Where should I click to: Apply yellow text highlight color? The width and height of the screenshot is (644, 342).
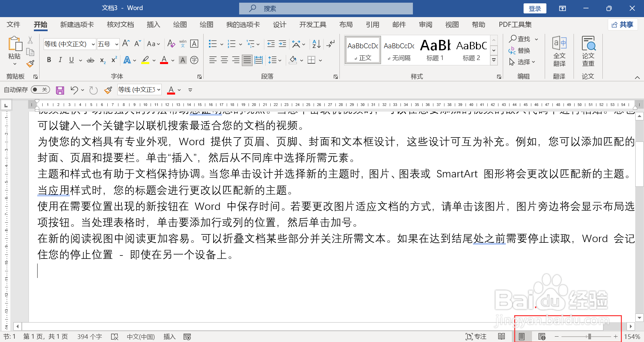(x=145, y=60)
